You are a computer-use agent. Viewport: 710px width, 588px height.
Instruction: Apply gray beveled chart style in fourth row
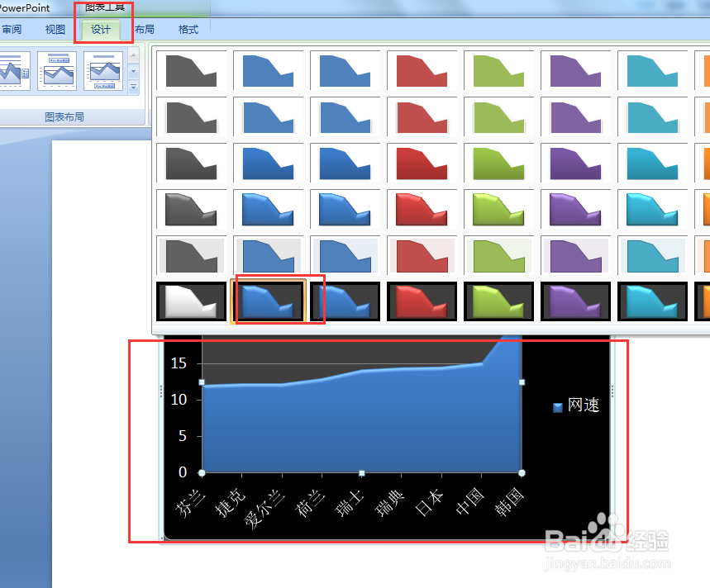coord(191,209)
